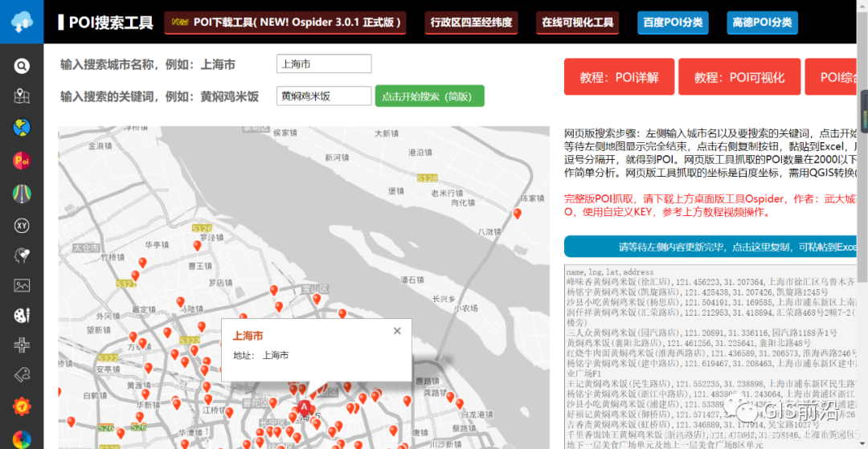
Task: Open the partially visible POI综合 red button
Action: [832, 77]
